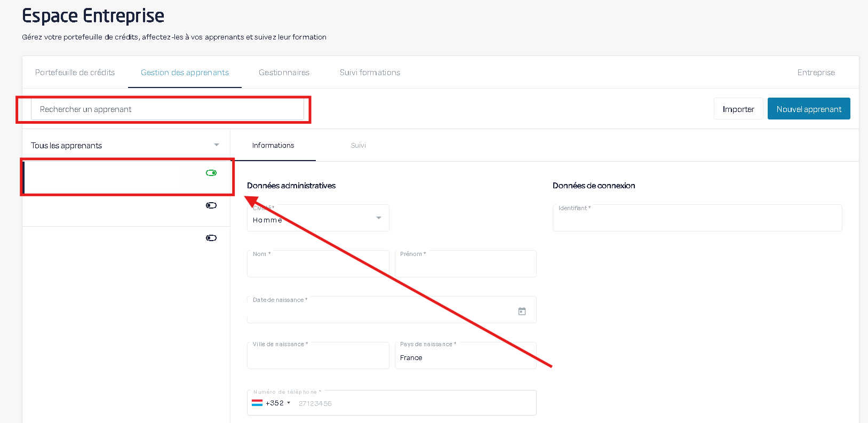Switch to Portefeuille de crédits tab
The width and height of the screenshot is (868, 423).
(75, 73)
